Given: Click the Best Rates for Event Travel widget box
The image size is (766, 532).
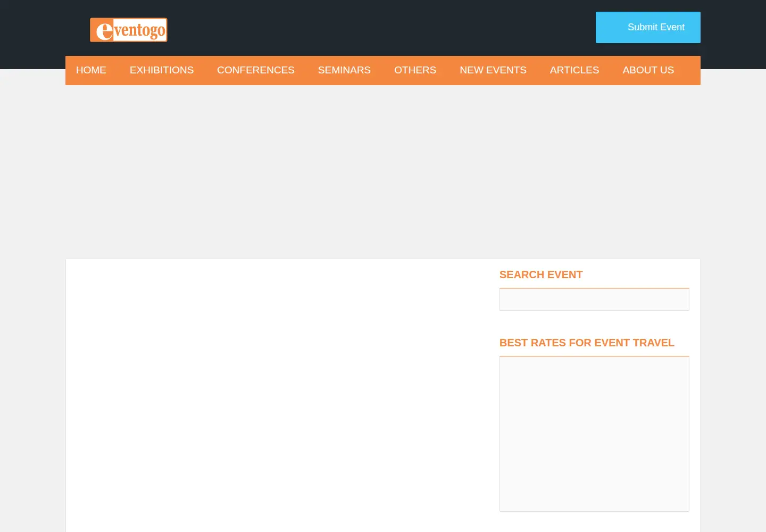Looking at the screenshot, I should pyautogui.click(x=594, y=434).
